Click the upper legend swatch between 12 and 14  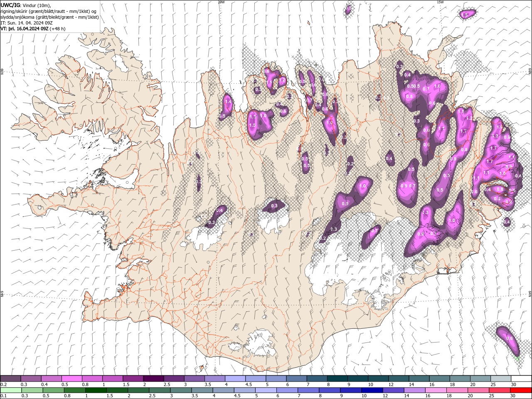[x=398, y=379]
